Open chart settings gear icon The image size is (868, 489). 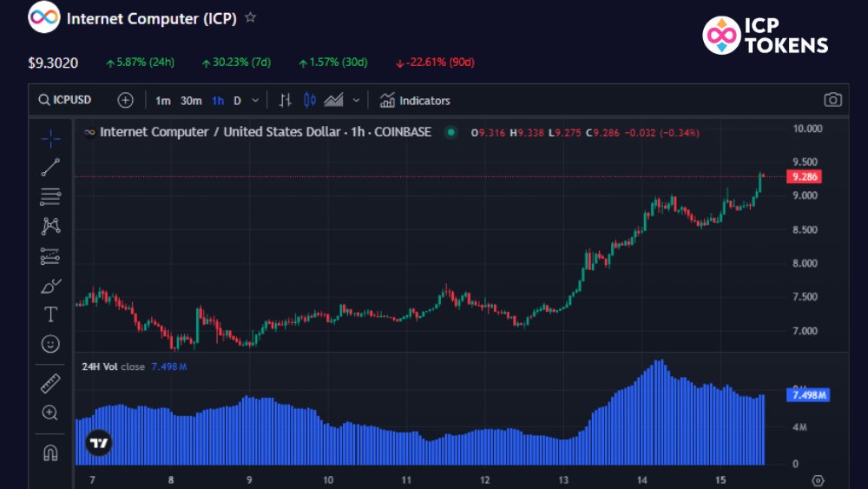[x=819, y=480]
